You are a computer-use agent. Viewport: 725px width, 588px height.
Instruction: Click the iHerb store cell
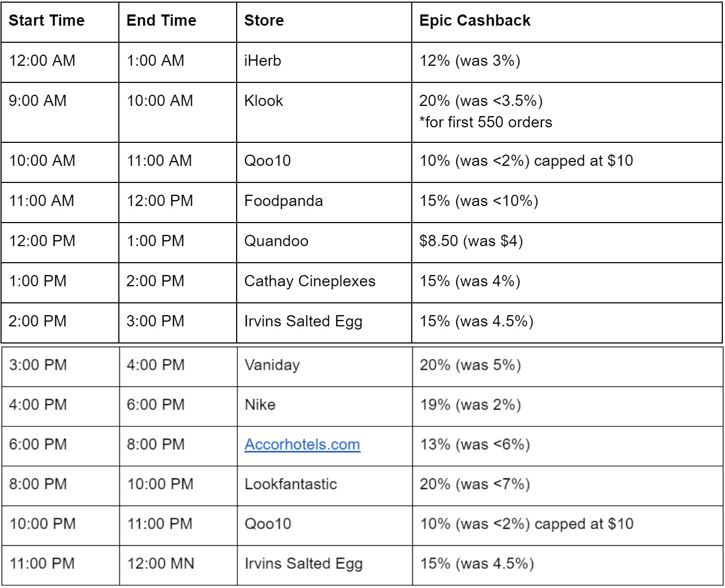pyautogui.click(x=324, y=62)
